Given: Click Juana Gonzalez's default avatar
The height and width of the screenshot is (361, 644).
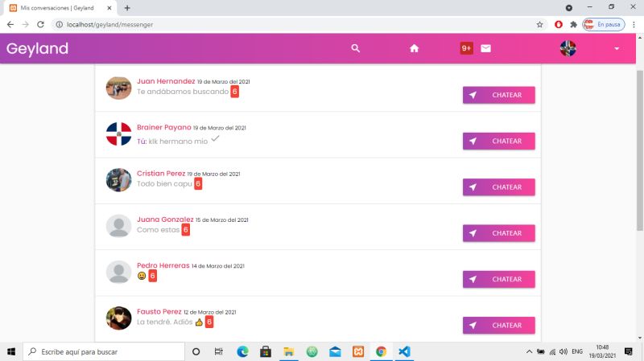Looking at the screenshot, I should pos(118,226).
